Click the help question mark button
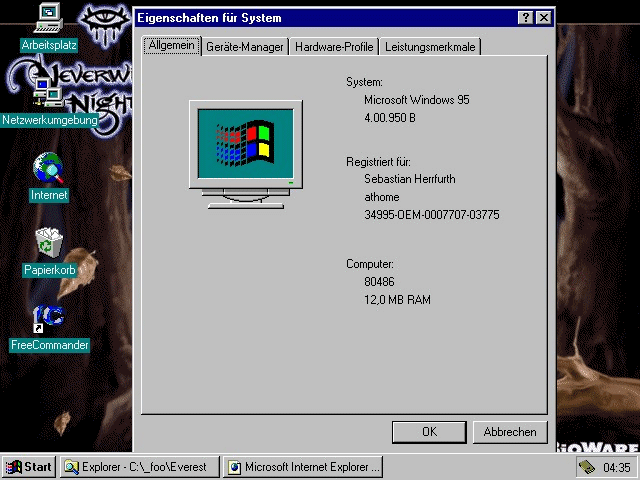 525,18
